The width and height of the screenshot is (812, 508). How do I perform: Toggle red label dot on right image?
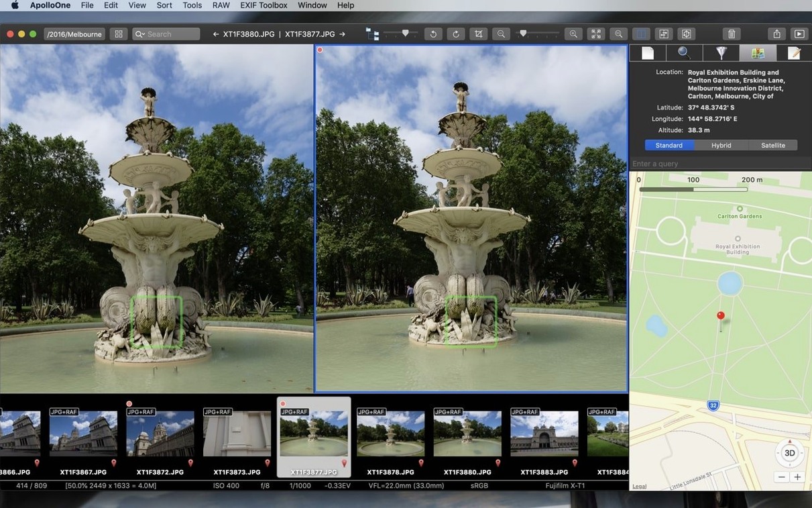[320, 50]
